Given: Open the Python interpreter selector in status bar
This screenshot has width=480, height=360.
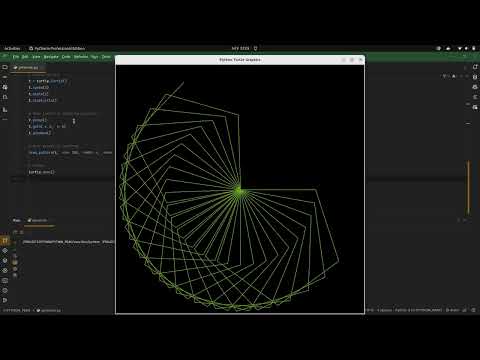Looking at the screenshot, I should tap(418, 310).
